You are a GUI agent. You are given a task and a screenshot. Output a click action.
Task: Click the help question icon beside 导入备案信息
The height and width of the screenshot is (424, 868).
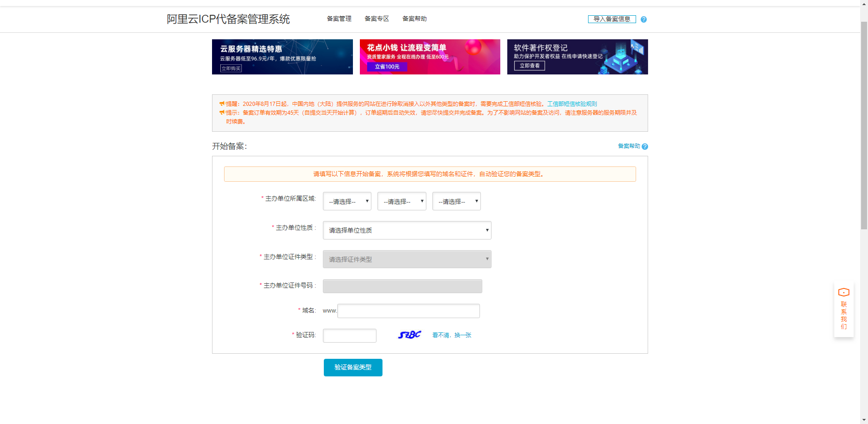(x=643, y=19)
